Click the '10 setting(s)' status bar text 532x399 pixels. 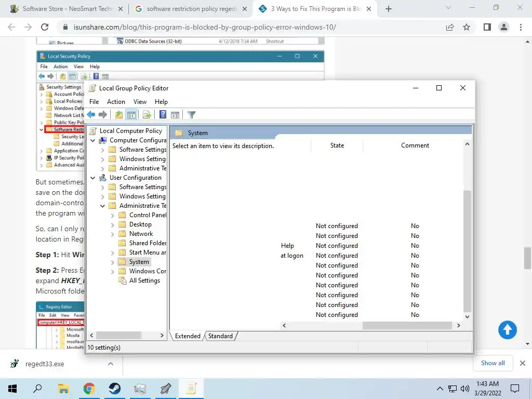point(104,348)
